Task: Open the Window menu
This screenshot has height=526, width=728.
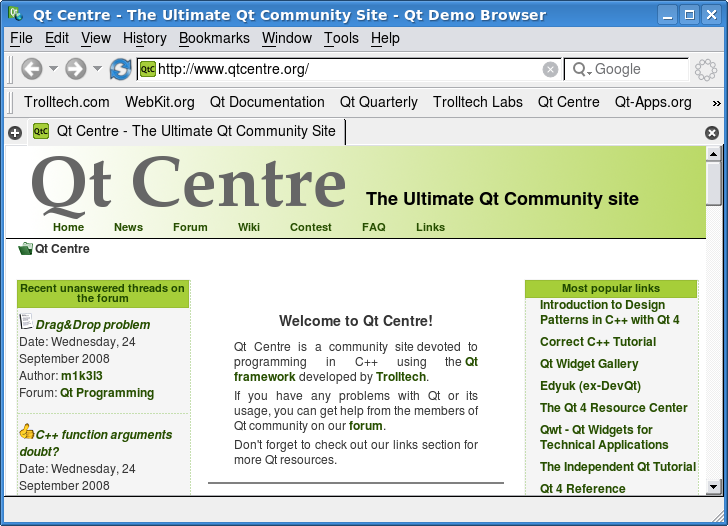Action: point(286,38)
